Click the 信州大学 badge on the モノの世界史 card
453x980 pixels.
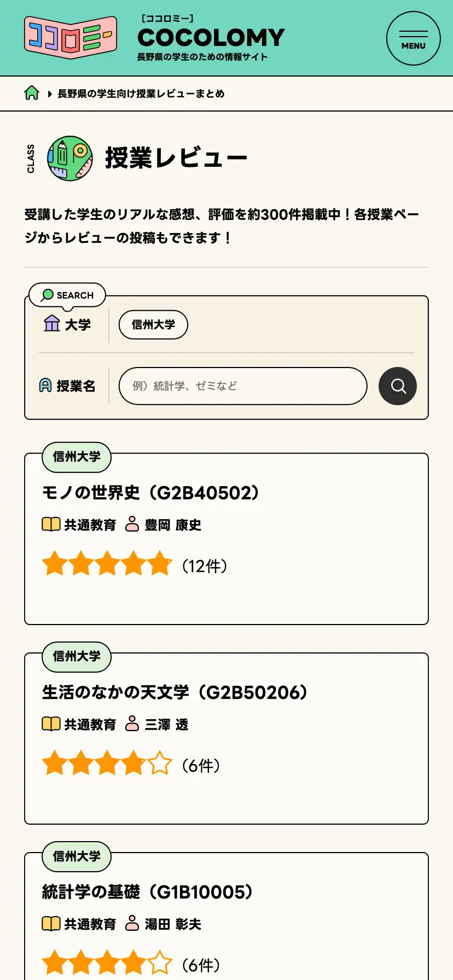76,457
